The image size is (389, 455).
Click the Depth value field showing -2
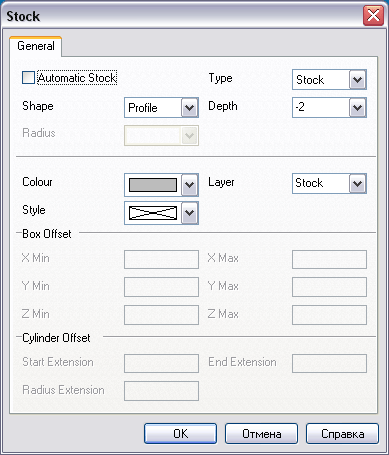[321, 107]
